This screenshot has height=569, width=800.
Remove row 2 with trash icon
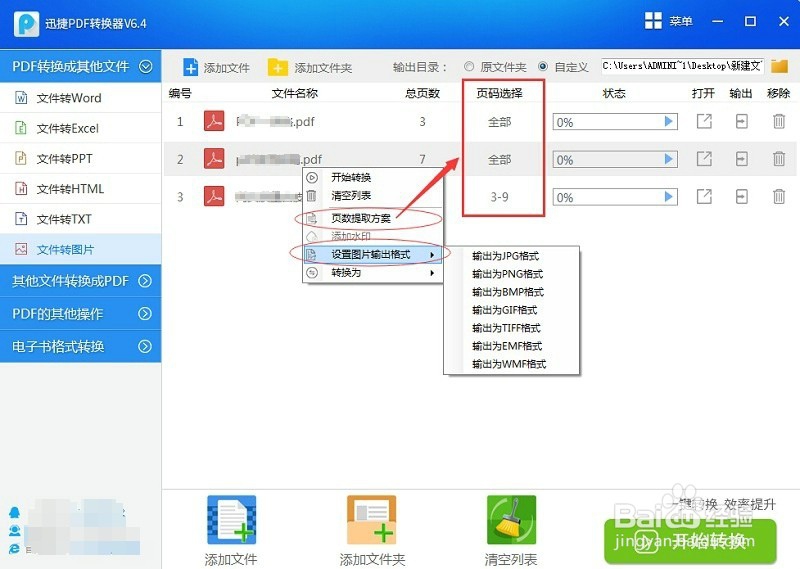tap(779, 159)
